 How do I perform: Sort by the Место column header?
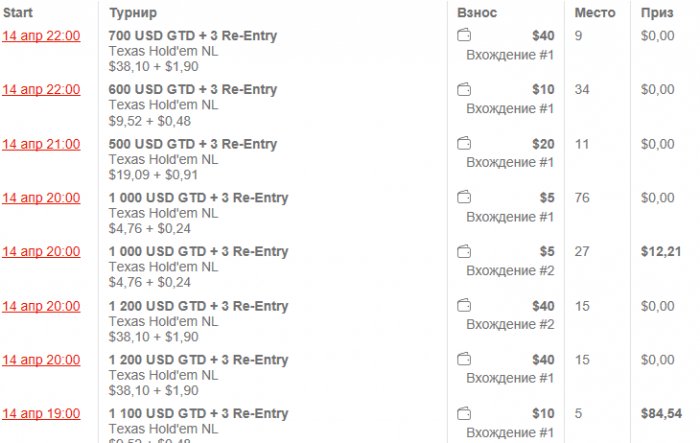595,13
